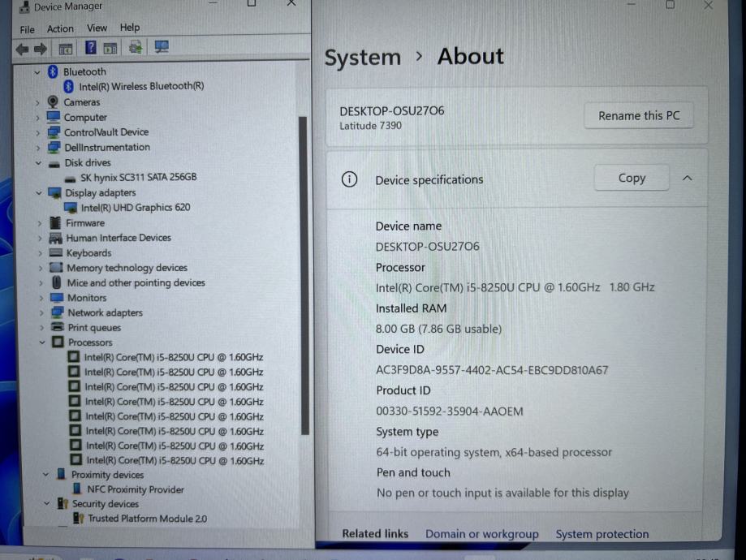746x560 pixels.
Task: Click the Keyboards category icon
Action: coord(56,252)
